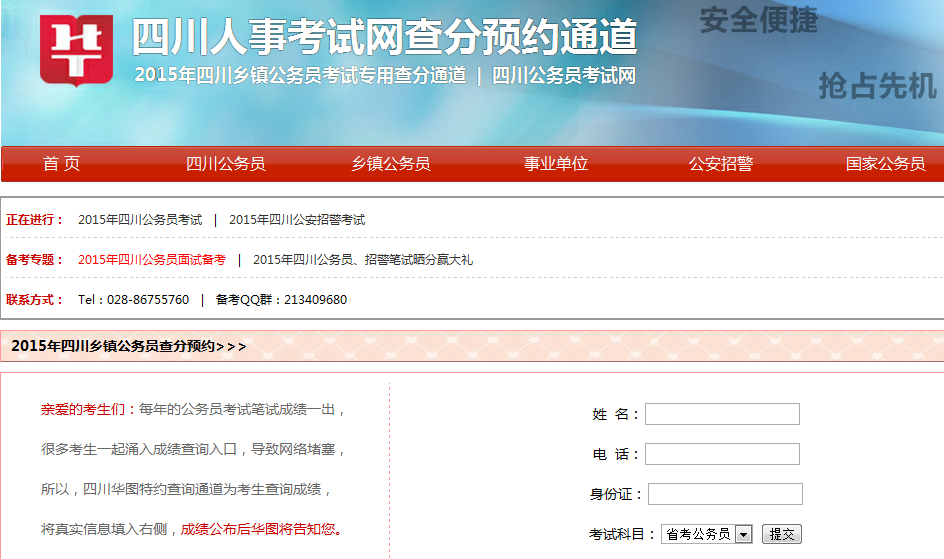The image size is (944, 559).
Task: Click the 抢占先机 banner slogan
Action: (x=877, y=85)
